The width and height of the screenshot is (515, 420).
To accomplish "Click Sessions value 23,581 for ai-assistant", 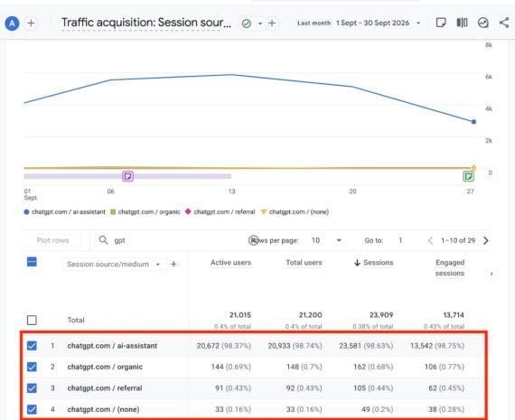I will (x=351, y=346).
